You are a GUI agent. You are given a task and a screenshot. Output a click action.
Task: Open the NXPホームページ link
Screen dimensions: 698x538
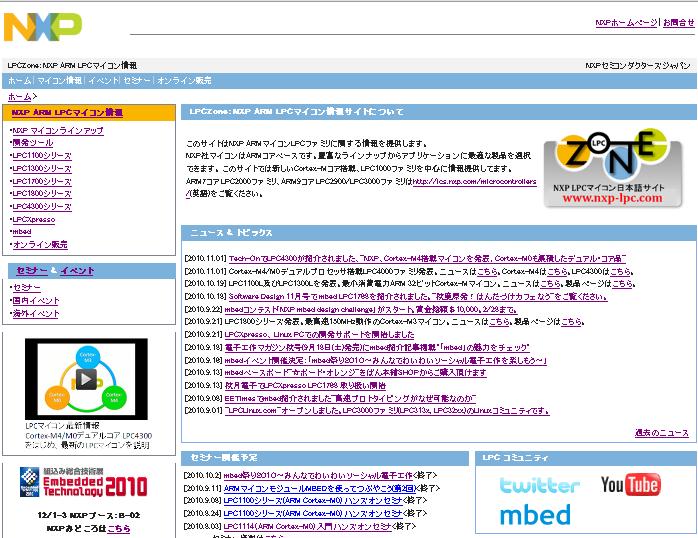click(626, 22)
